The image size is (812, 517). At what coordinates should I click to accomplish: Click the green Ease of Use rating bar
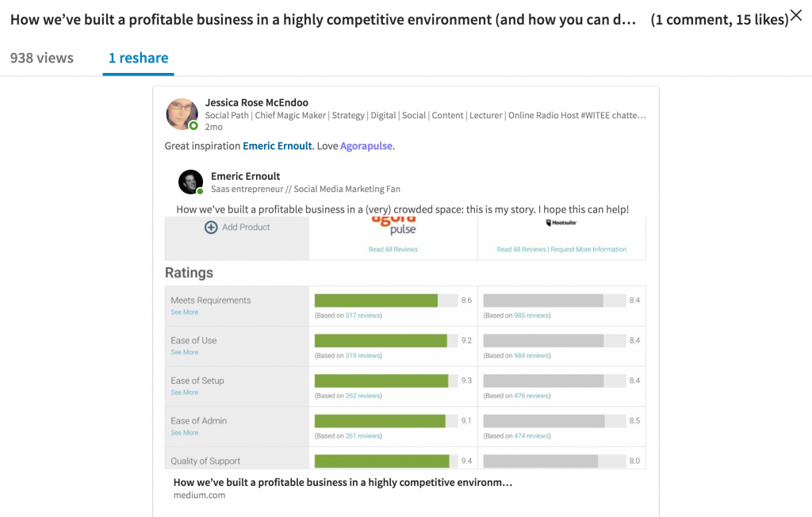(x=381, y=340)
